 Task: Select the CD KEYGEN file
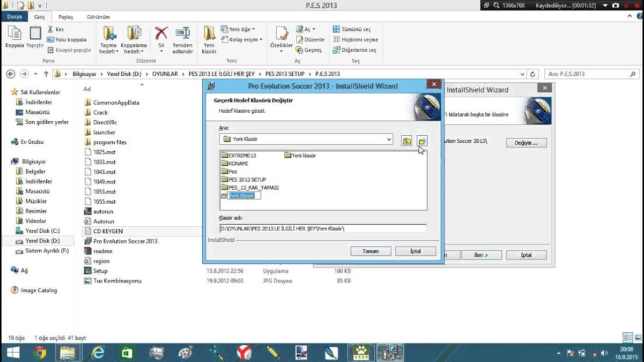pos(104,231)
